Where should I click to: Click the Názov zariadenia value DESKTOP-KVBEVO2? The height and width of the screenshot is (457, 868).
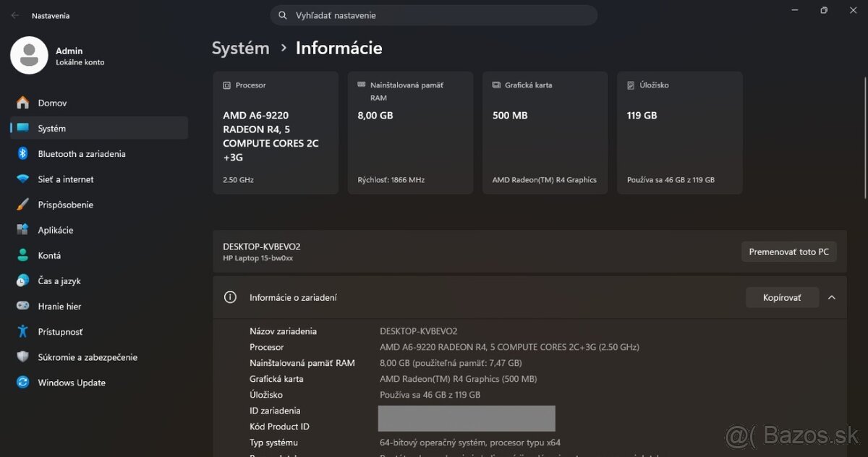tap(419, 331)
